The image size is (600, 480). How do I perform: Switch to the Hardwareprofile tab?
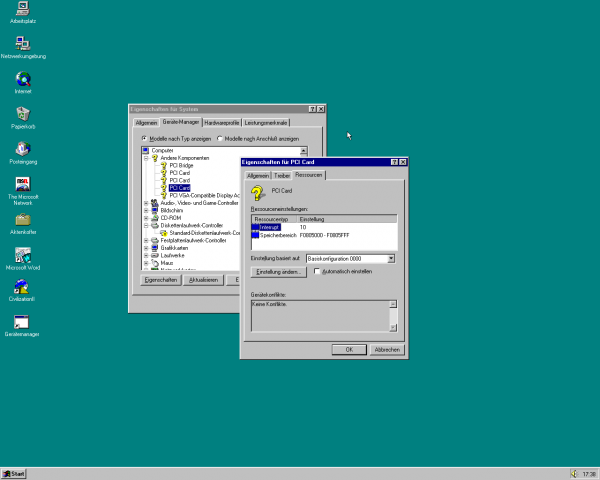click(x=222, y=123)
